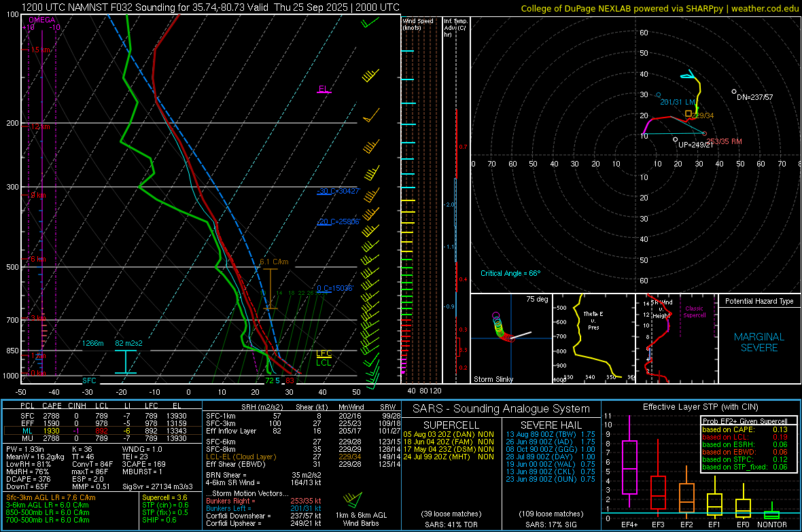Screen dimensions: 802x532
Task: Click the 'Theta-E v. Pres' plot label
Action: point(593,320)
